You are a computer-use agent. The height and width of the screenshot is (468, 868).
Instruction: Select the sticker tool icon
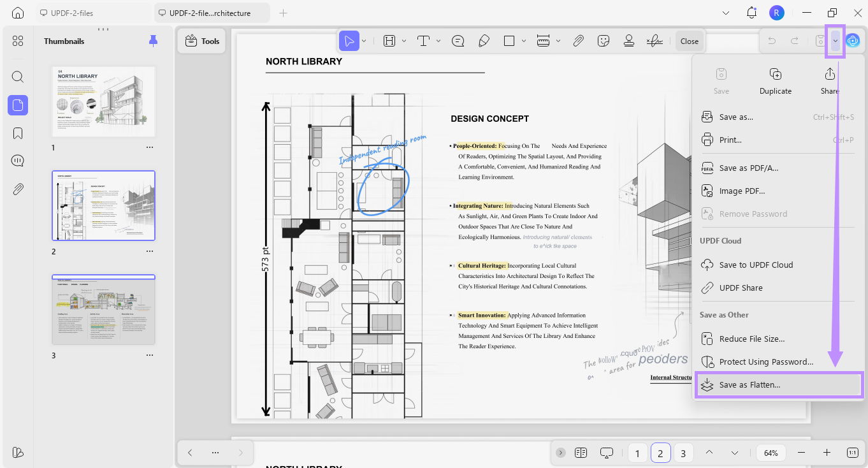(604, 41)
